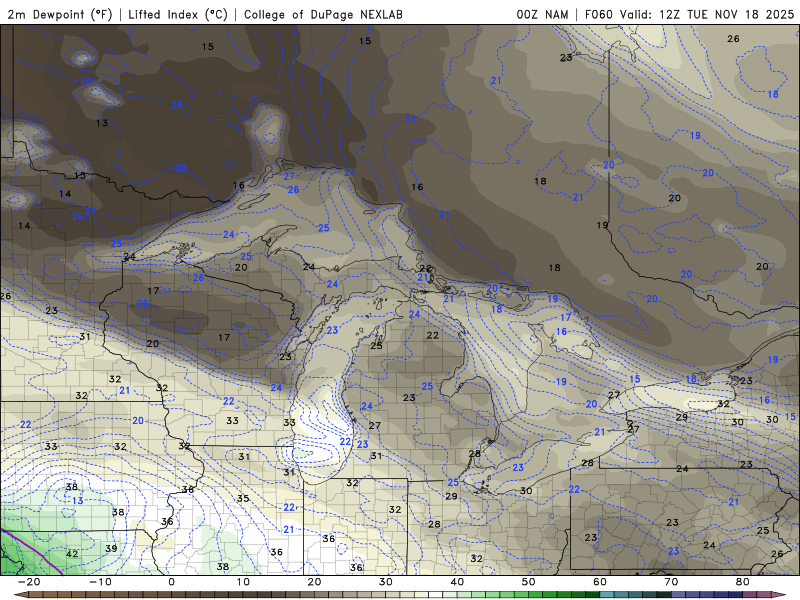Click the black "13" dewpoint value
This screenshot has height=600, width=800.
(102, 122)
